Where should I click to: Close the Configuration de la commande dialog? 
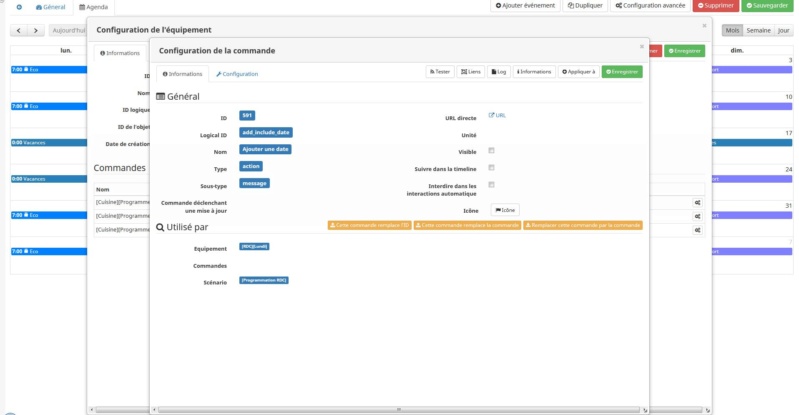pyautogui.click(x=642, y=46)
